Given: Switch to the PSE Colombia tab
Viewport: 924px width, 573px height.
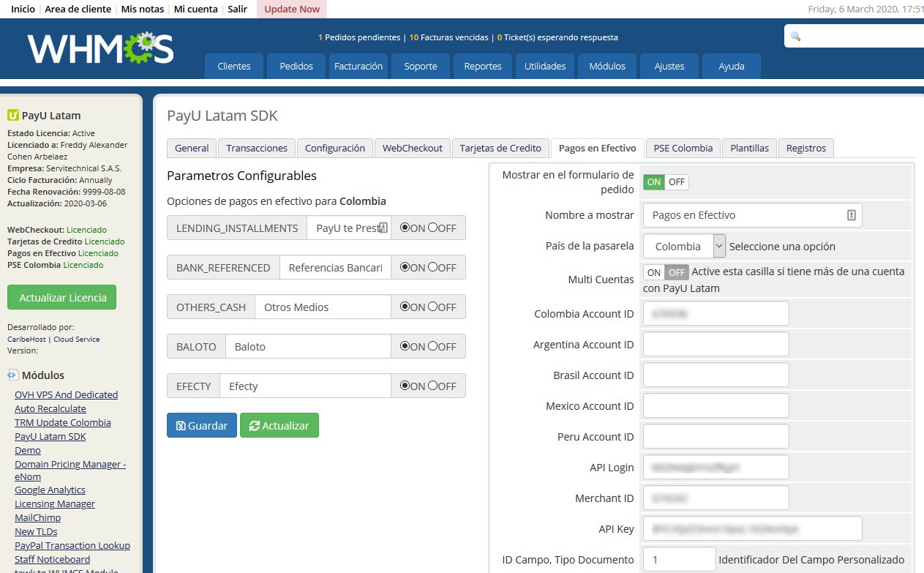Looking at the screenshot, I should (x=683, y=148).
